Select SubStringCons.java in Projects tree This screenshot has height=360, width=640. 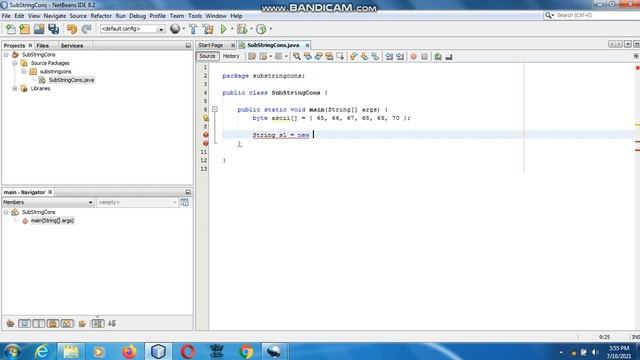pyautogui.click(x=71, y=80)
